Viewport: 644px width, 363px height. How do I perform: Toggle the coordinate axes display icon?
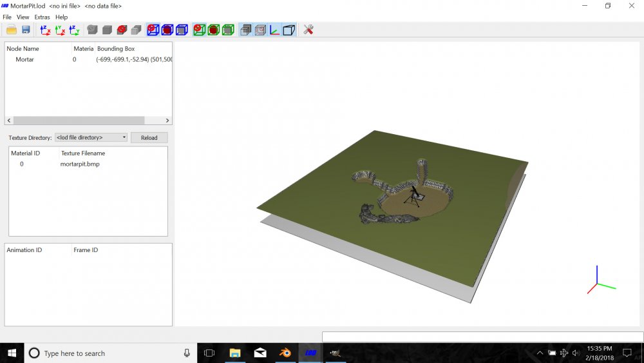pyautogui.click(x=275, y=30)
